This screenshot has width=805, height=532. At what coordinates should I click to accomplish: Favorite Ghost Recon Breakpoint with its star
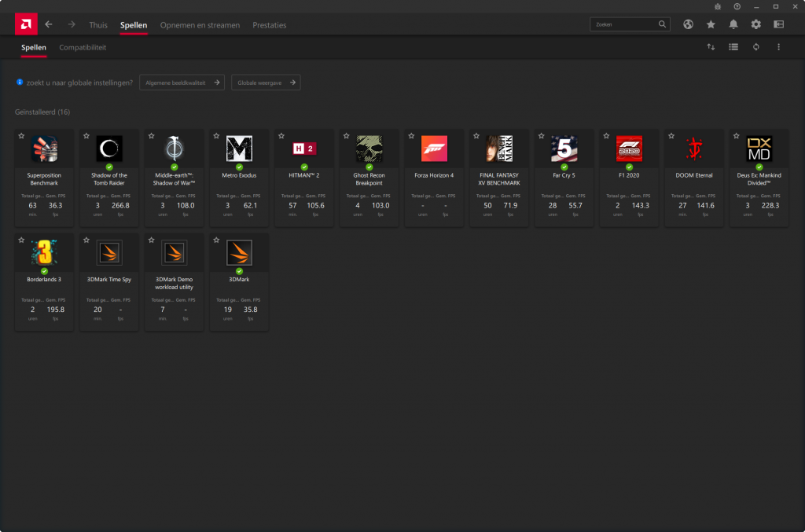tap(346, 136)
